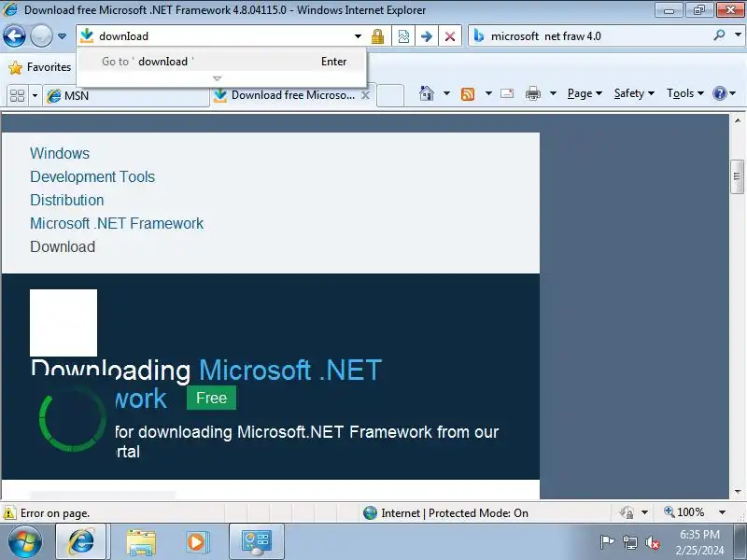747x560 pixels.
Task: Follow the Windows breadcrumb link
Action: pyautogui.click(x=60, y=153)
